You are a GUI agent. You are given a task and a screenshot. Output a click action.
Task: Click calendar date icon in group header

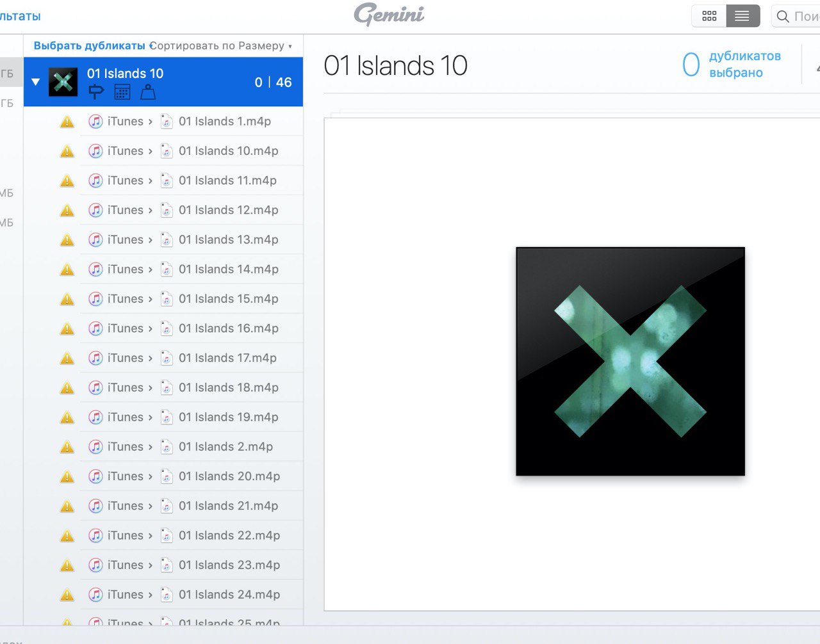tap(122, 93)
